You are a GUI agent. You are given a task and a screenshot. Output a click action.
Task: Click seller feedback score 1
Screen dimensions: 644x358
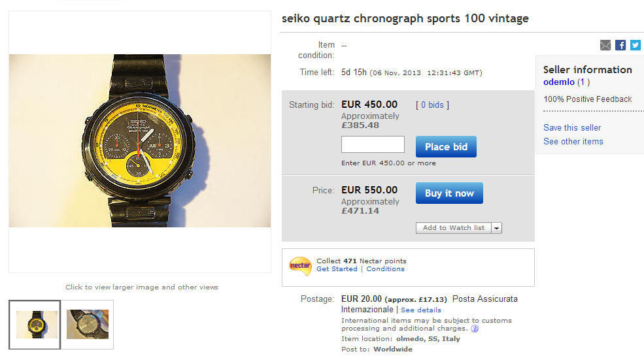(583, 82)
